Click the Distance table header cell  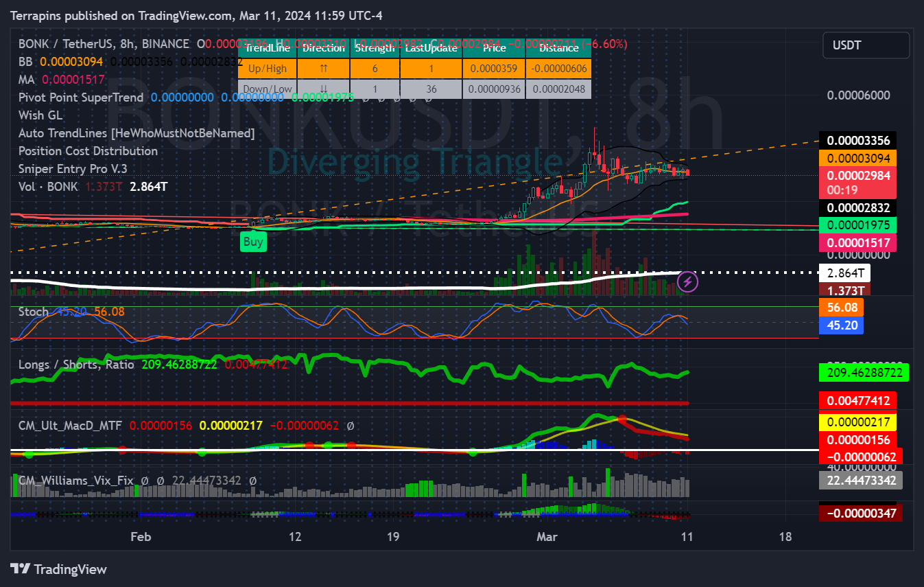tap(558, 48)
